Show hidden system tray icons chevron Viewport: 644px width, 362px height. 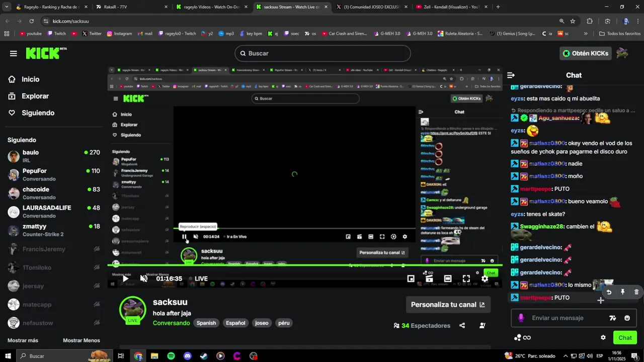(566, 356)
